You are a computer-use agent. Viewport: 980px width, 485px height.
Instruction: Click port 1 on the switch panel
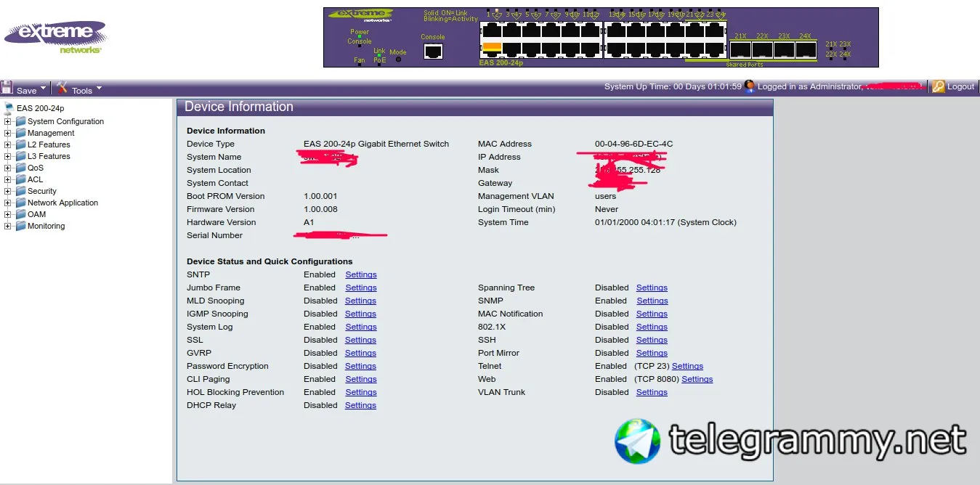click(x=492, y=30)
